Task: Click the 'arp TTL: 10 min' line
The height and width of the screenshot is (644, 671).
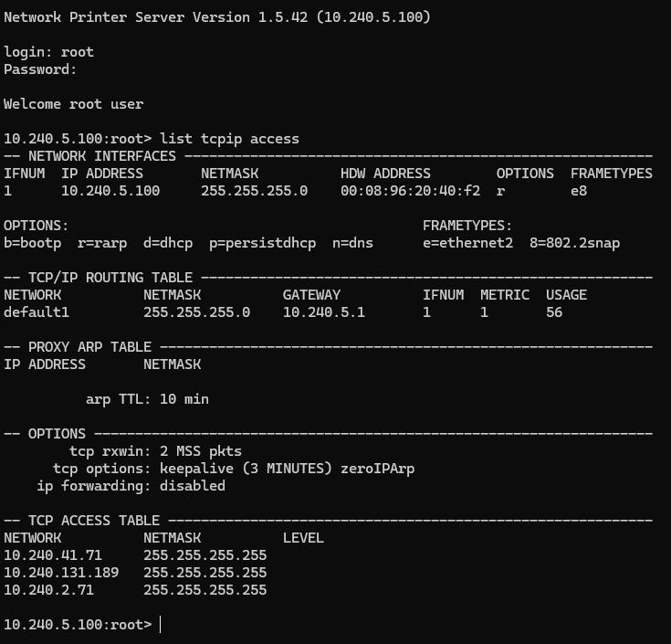Action: click(x=147, y=399)
